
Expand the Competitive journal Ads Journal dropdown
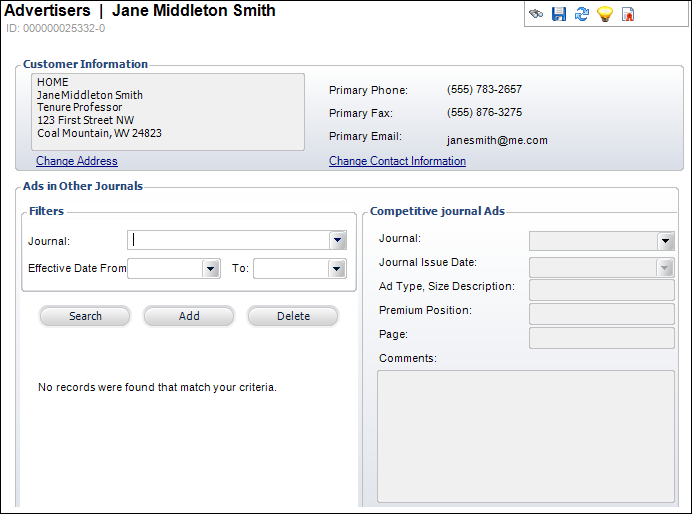point(665,241)
